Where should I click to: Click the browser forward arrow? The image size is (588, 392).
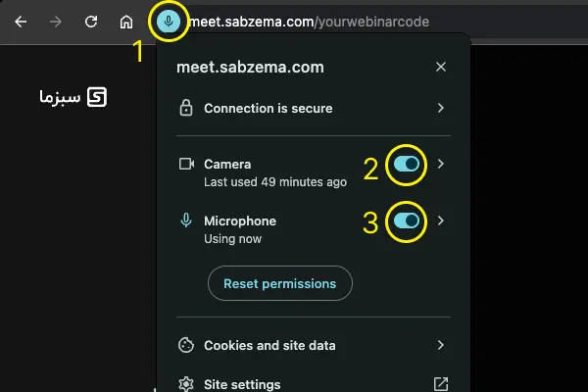56,21
